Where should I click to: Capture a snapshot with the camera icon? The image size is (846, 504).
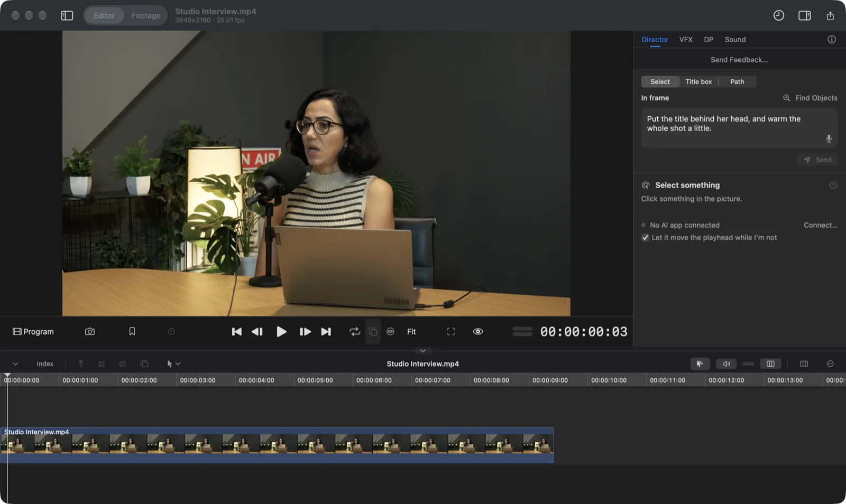point(90,332)
